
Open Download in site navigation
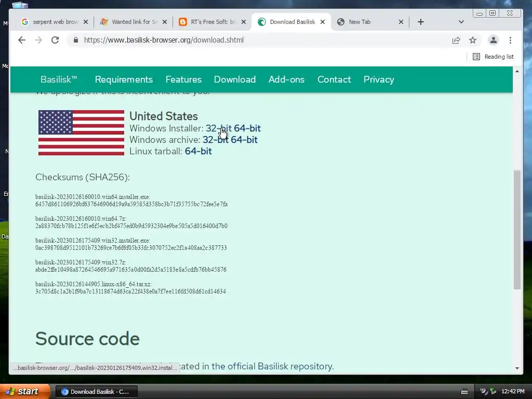point(235,79)
